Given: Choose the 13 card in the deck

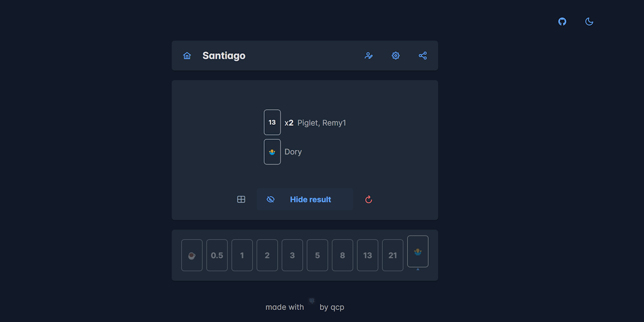Looking at the screenshot, I should pos(368,255).
